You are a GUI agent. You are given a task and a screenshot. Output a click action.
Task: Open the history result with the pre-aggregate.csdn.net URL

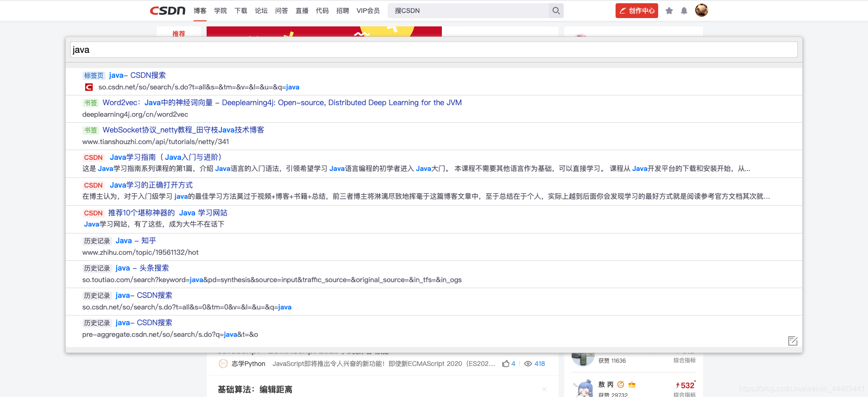[434, 329]
